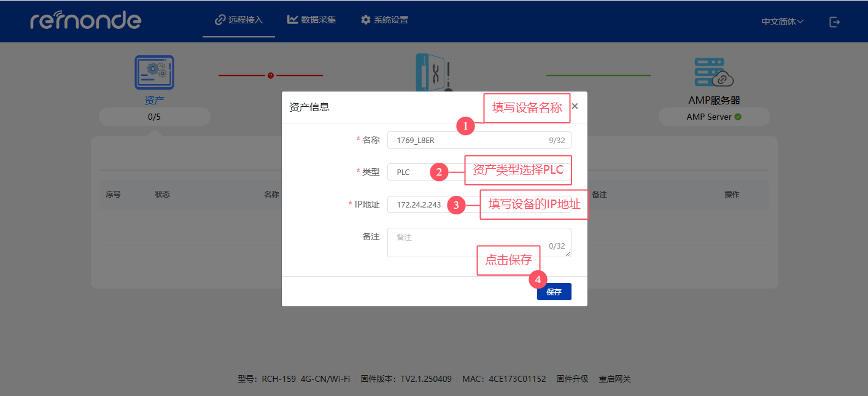This screenshot has height=396, width=868.
Task: Open the 数据采集 tab
Action: click(x=311, y=20)
